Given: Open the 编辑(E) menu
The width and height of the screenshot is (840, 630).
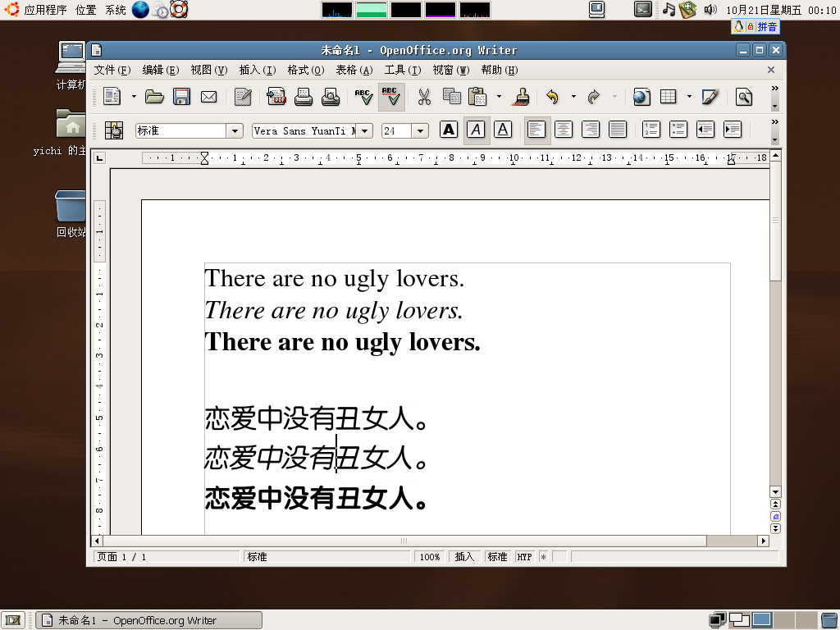Looking at the screenshot, I should (x=160, y=71).
